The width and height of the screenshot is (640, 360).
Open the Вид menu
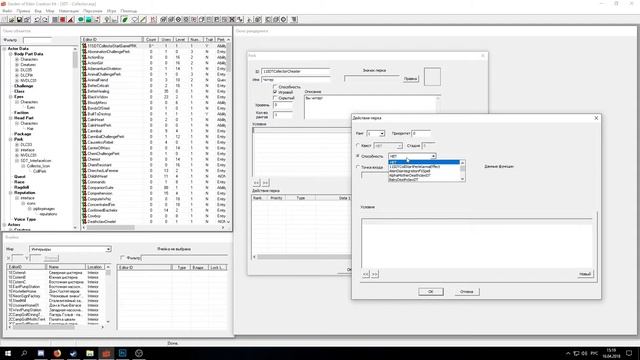(38, 11)
